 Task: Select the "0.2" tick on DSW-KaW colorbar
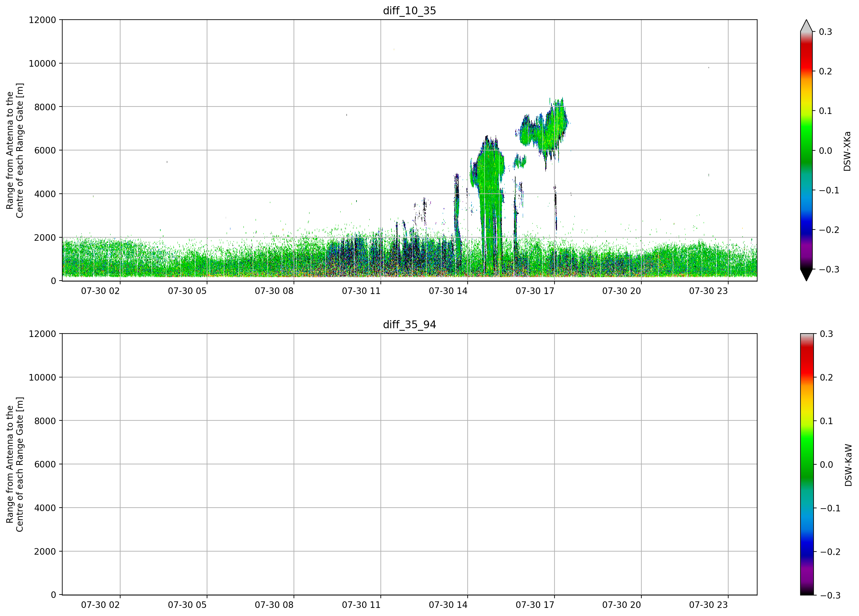[826, 378]
